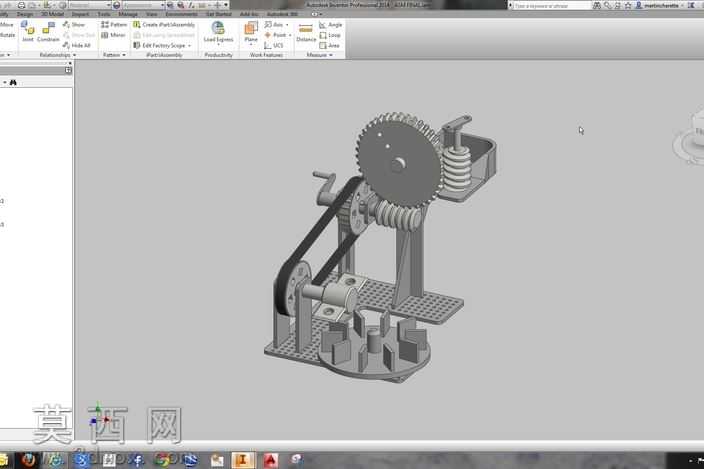
Task: Select the Axis work feature
Action: 274,25
